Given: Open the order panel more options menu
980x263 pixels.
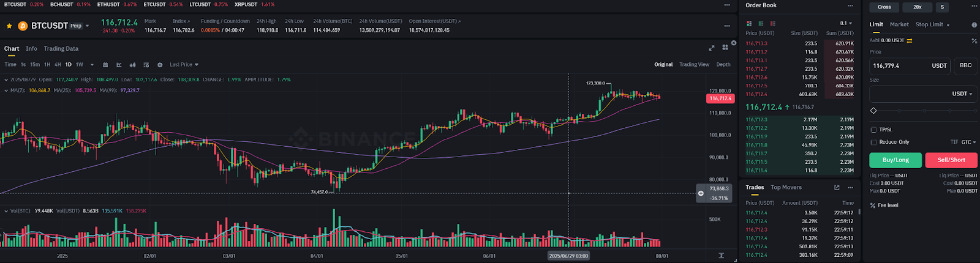Looking at the screenshot, I should [x=974, y=6].
